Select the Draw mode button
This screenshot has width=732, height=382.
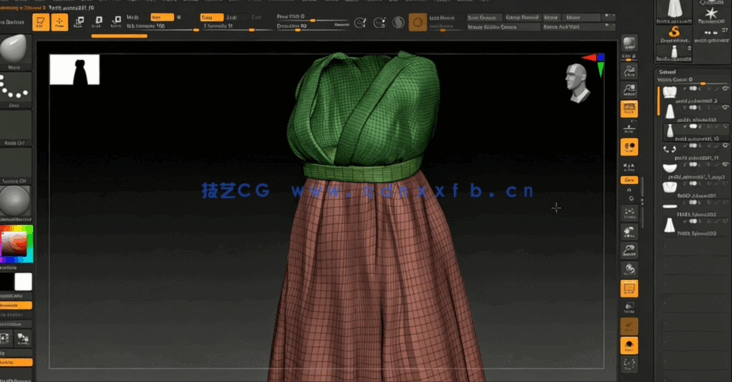point(59,22)
